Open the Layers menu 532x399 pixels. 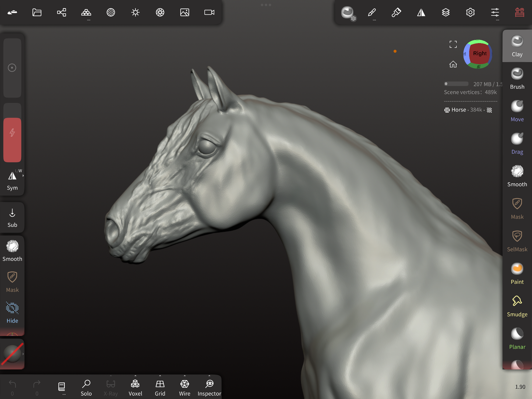(x=445, y=13)
